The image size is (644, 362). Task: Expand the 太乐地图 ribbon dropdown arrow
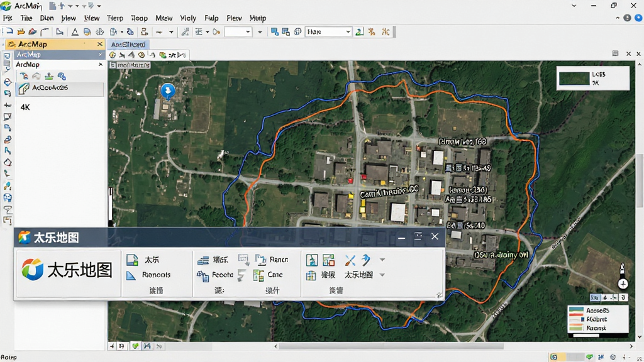[x=382, y=275]
